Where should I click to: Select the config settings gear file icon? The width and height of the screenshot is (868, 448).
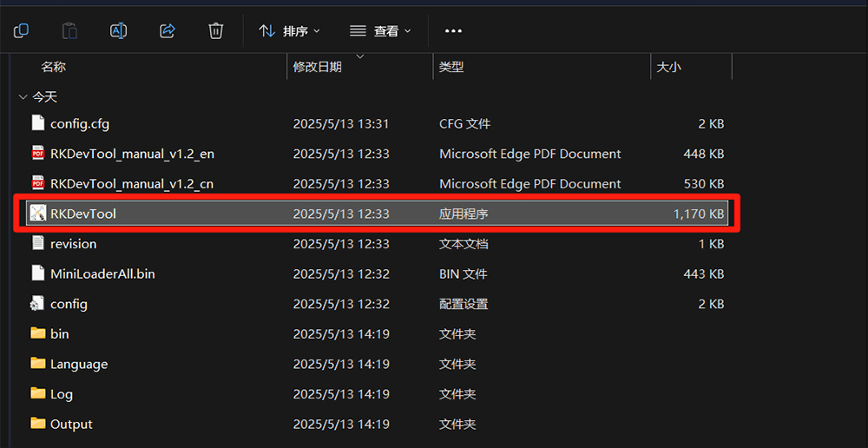pyautogui.click(x=37, y=304)
